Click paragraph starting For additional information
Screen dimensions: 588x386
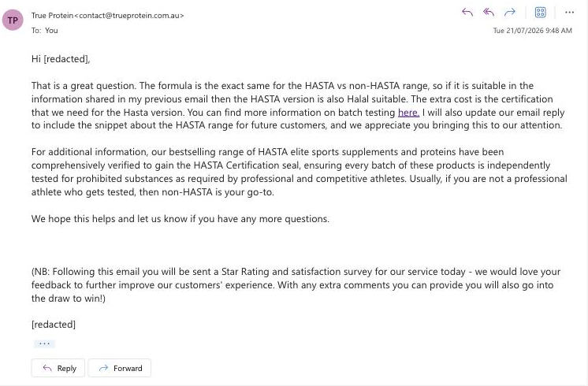pyautogui.click(x=300, y=172)
